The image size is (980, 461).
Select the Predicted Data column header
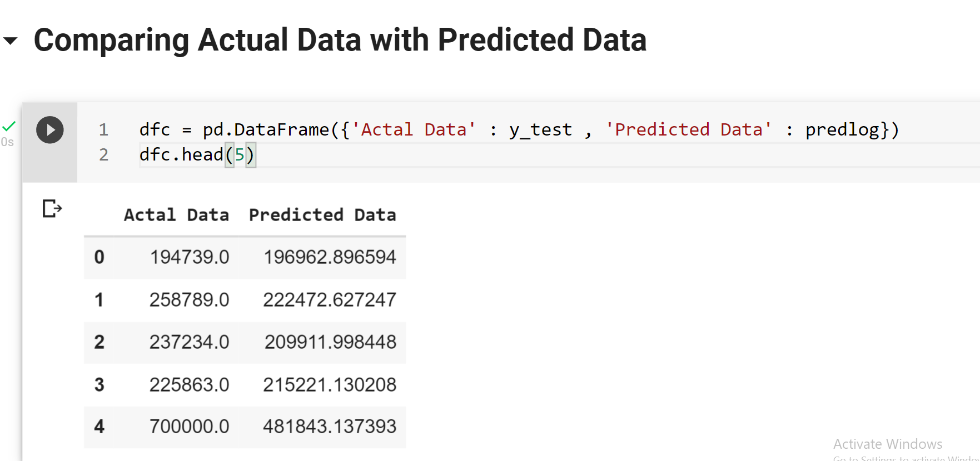tap(322, 215)
